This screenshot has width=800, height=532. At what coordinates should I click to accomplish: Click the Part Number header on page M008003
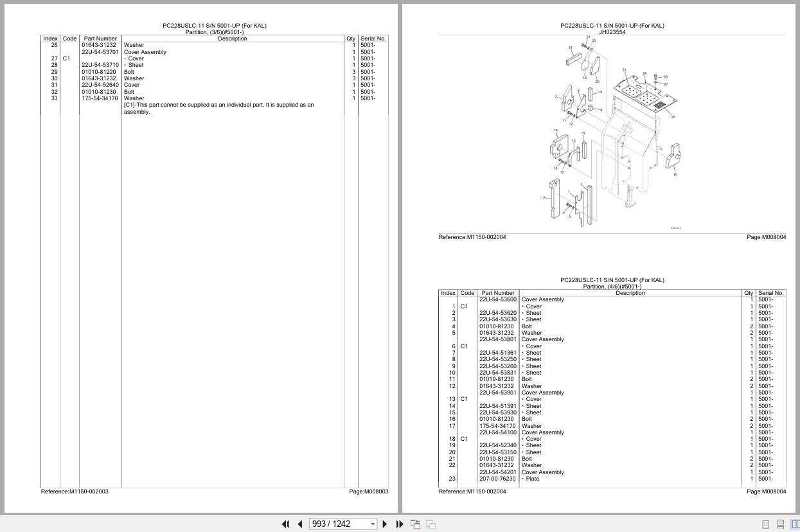[x=100, y=39]
